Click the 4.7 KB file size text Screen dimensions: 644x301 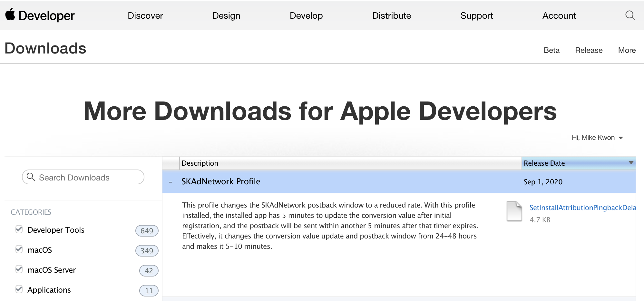click(540, 220)
